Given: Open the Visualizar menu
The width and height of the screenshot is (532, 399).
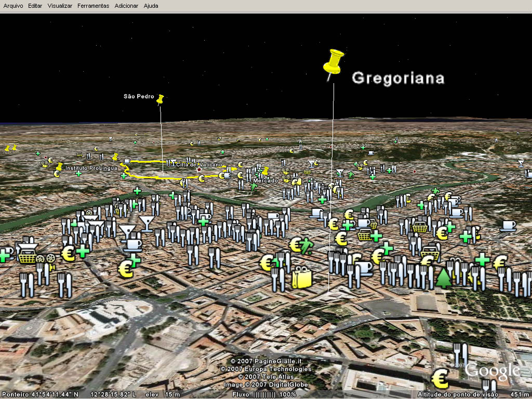Looking at the screenshot, I should [60, 6].
